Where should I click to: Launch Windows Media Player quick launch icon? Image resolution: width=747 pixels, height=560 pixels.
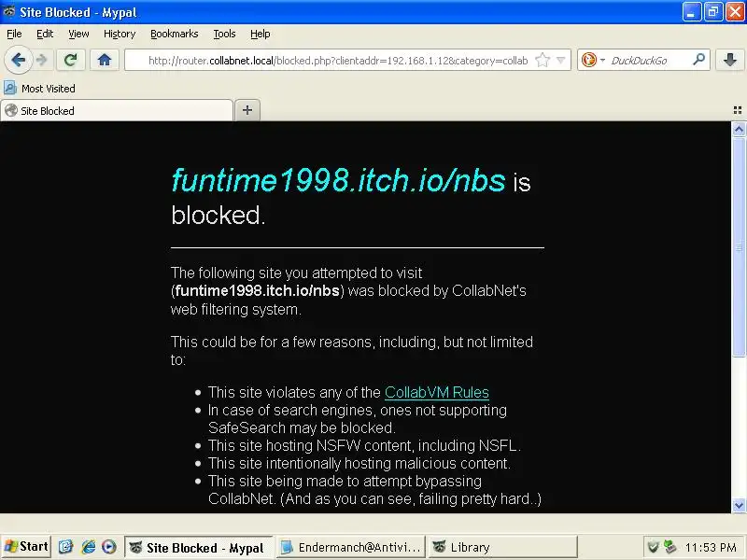[109, 547]
